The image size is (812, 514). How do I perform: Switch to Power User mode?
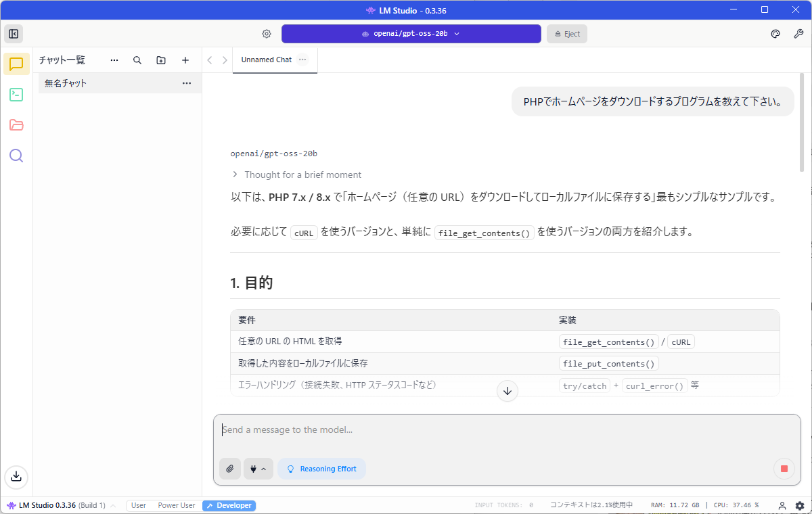(x=176, y=505)
